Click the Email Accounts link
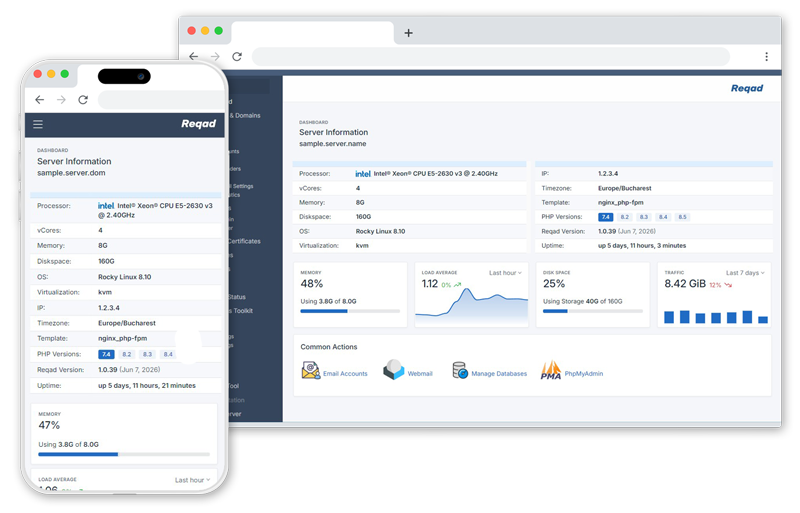Viewport: 800px width, 513px height. tap(345, 374)
